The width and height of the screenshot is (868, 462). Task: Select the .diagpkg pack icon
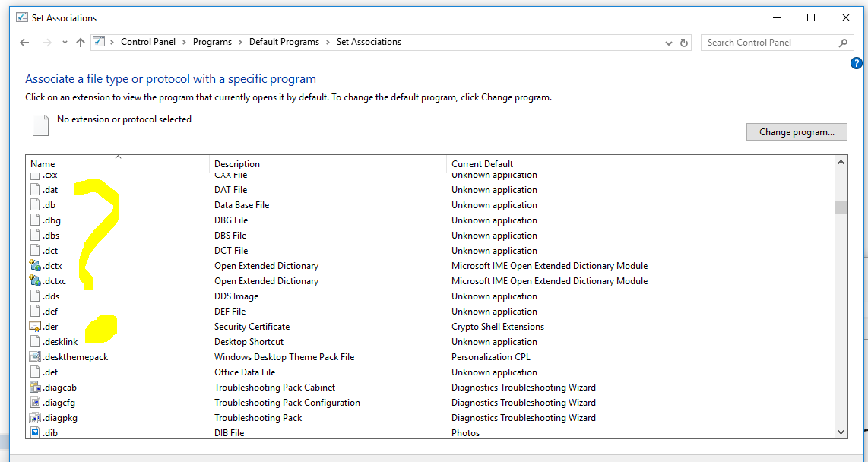(x=36, y=418)
